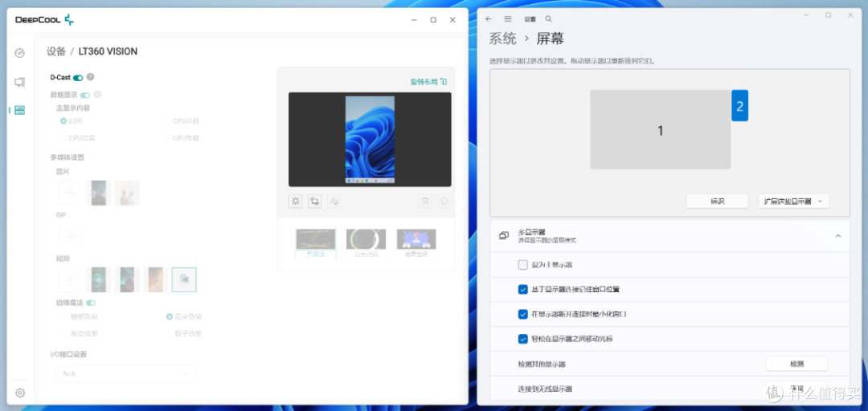Click the 系统 breadcrumb in Settings

tap(502, 39)
